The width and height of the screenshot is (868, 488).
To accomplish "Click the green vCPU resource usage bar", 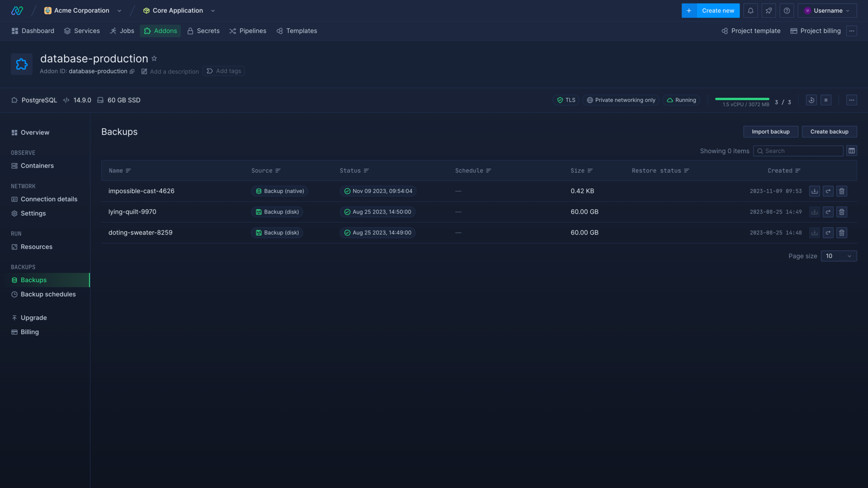I will tap(742, 99).
